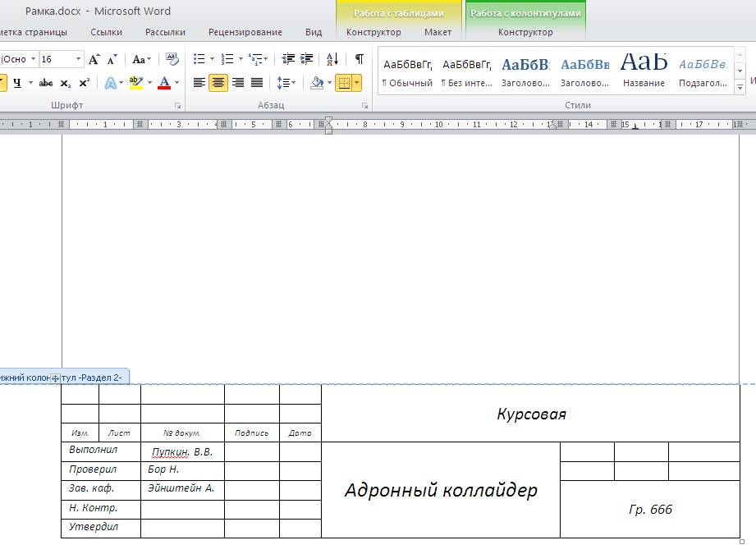Screen dimensions: 756x554
Task: Apply superscript formatting
Action: click(84, 83)
